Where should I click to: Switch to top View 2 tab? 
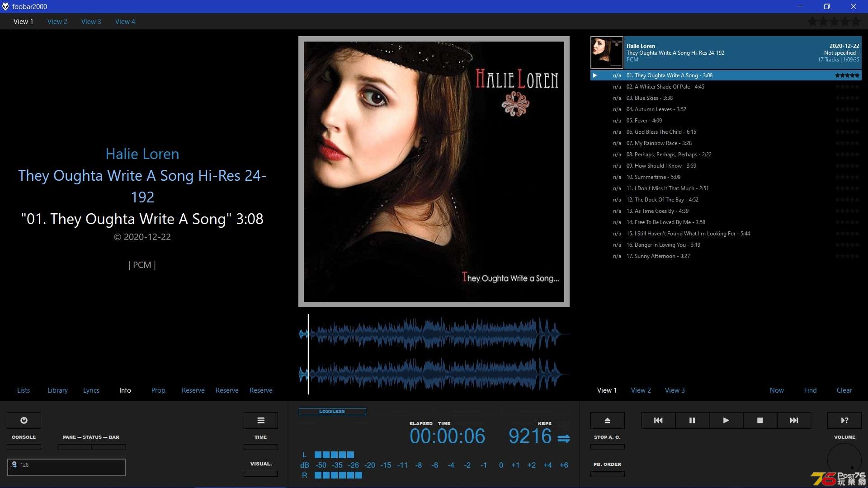pos(57,21)
